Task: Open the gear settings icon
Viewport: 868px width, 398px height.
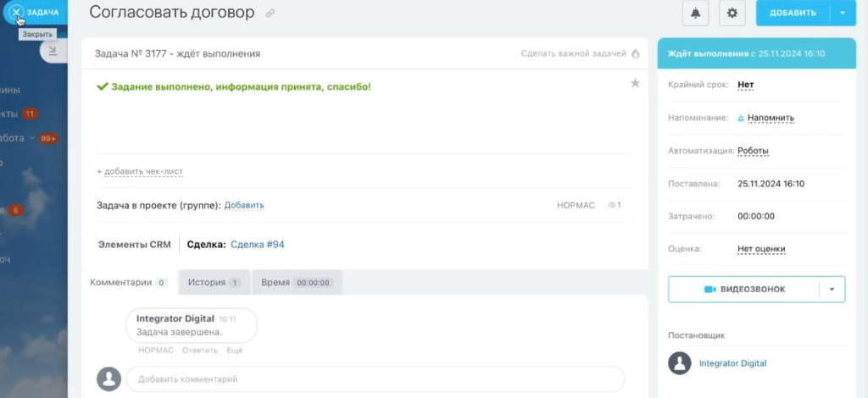Action: [732, 13]
